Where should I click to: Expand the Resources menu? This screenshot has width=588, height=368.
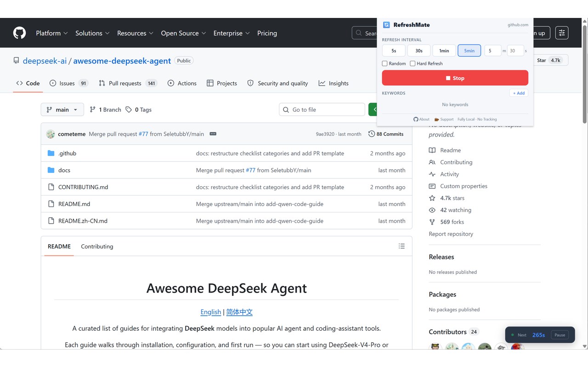136,33
